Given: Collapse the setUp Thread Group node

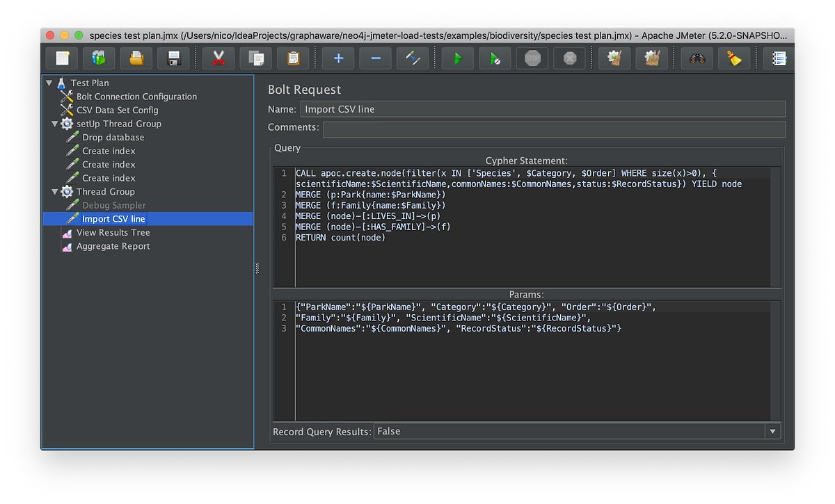Looking at the screenshot, I should [54, 123].
